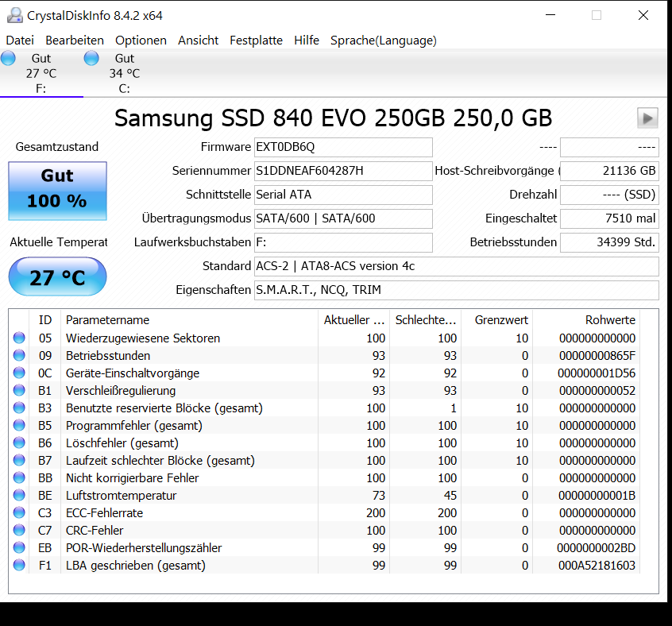Select the ECC-Fehlerrate parameter name

click(104, 513)
